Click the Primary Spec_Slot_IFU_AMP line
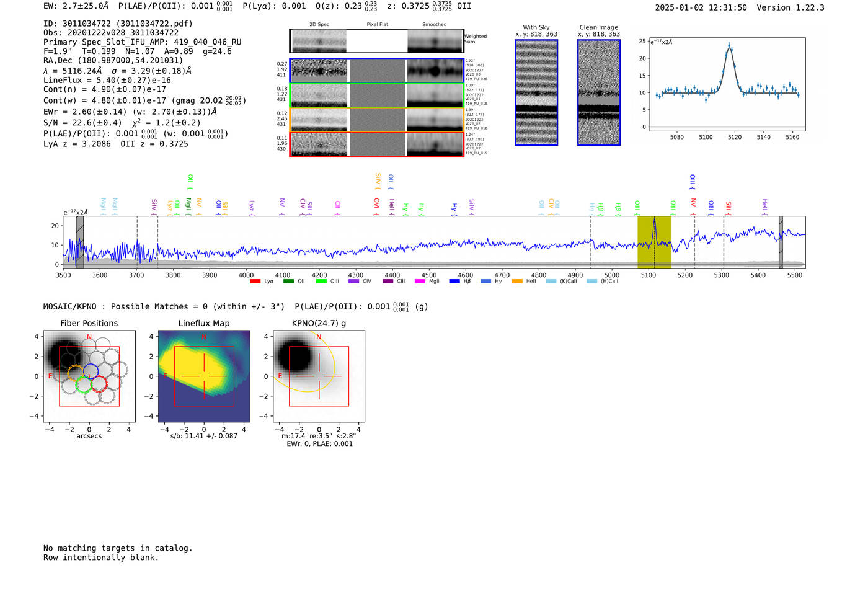The width and height of the screenshot is (868, 591). [143, 42]
